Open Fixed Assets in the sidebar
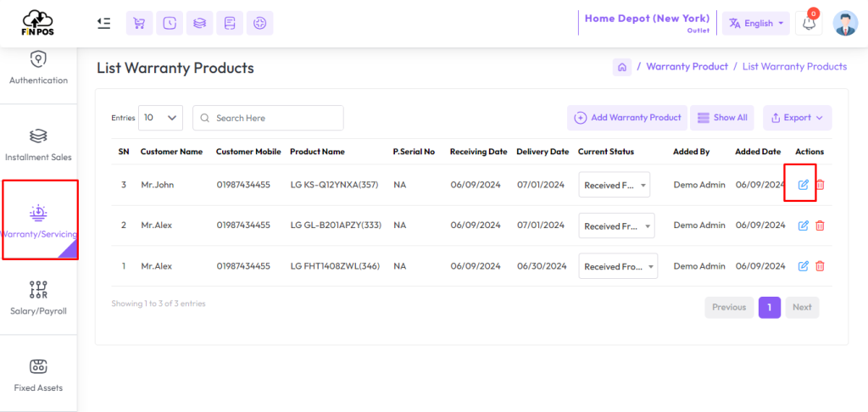 (x=38, y=375)
